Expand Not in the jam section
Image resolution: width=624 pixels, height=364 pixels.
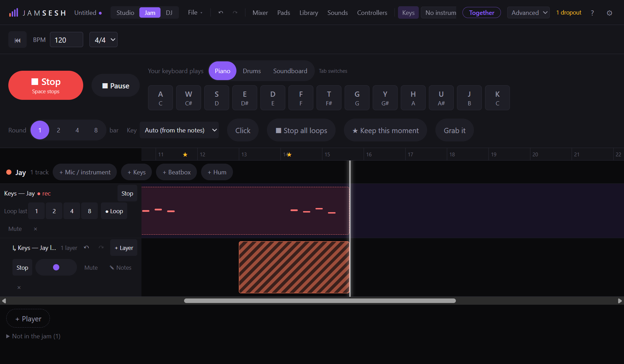pyautogui.click(x=33, y=336)
